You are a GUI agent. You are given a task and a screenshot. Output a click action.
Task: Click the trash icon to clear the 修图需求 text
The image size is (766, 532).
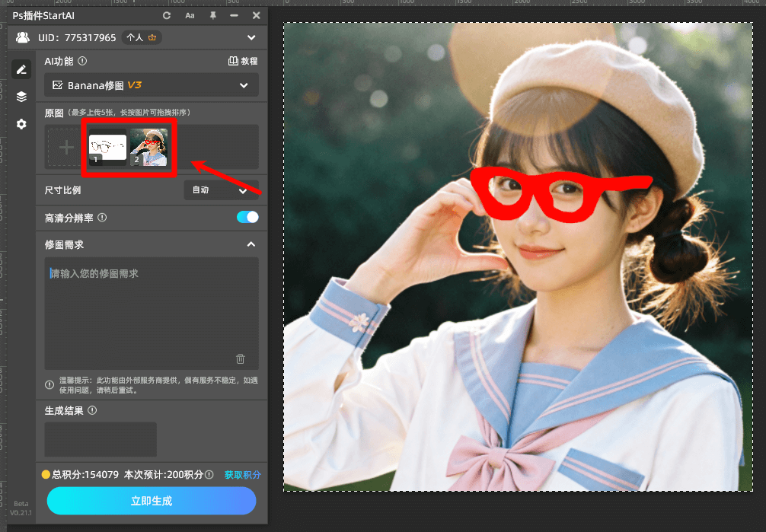[241, 358]
